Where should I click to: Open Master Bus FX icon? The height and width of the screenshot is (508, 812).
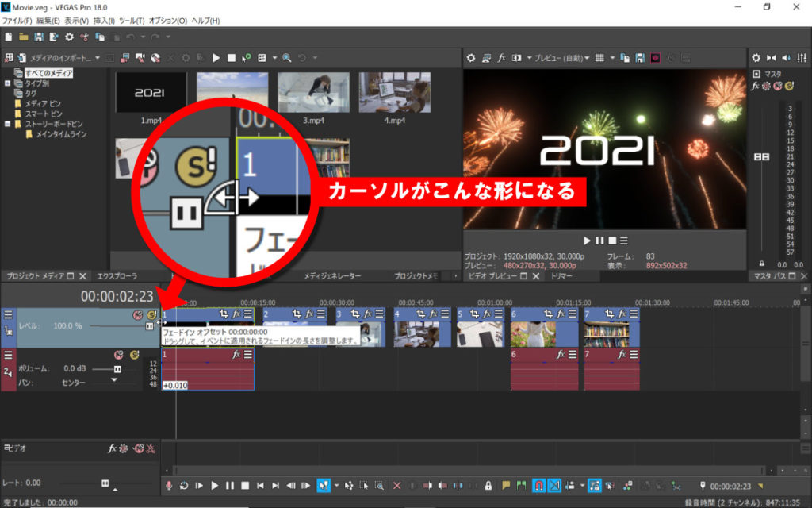(x=756, y=86)
